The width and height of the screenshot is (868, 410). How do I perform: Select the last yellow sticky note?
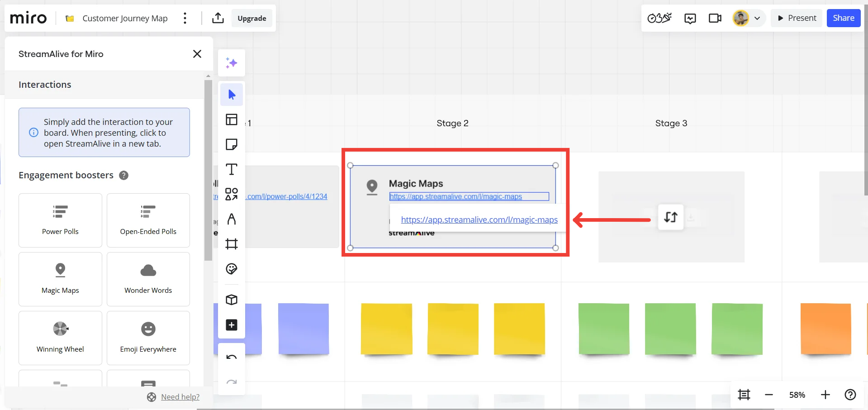click(520, 329)
